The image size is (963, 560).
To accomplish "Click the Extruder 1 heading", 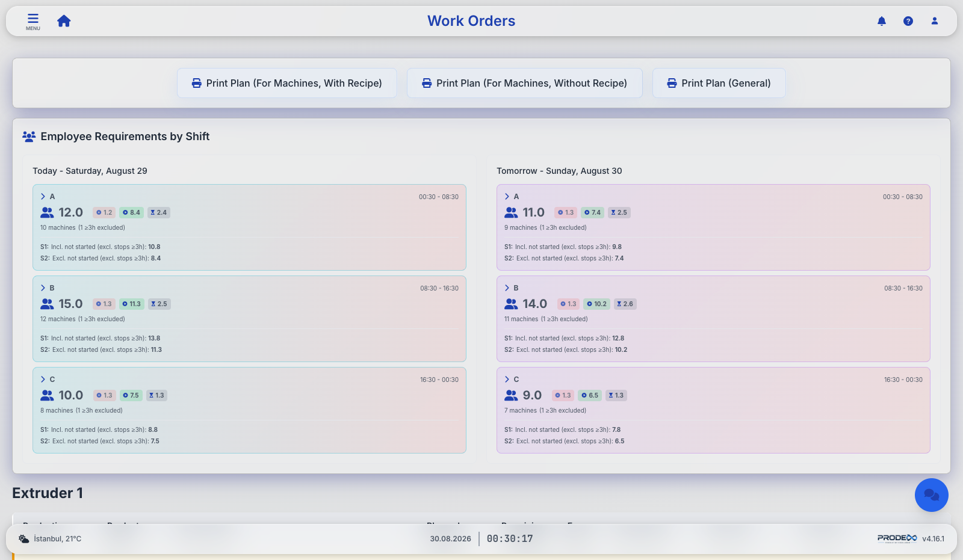I will [x=48, y=493].
